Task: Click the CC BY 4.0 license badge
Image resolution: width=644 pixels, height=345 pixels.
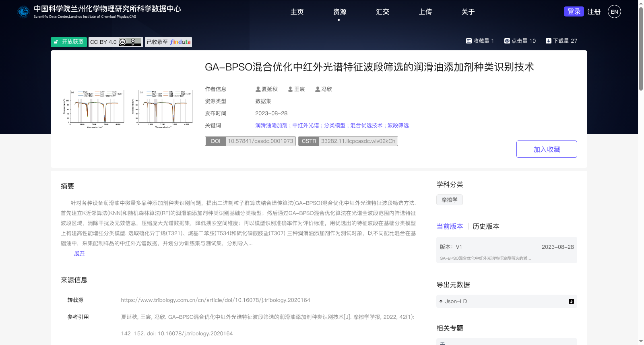Action: 116,42
